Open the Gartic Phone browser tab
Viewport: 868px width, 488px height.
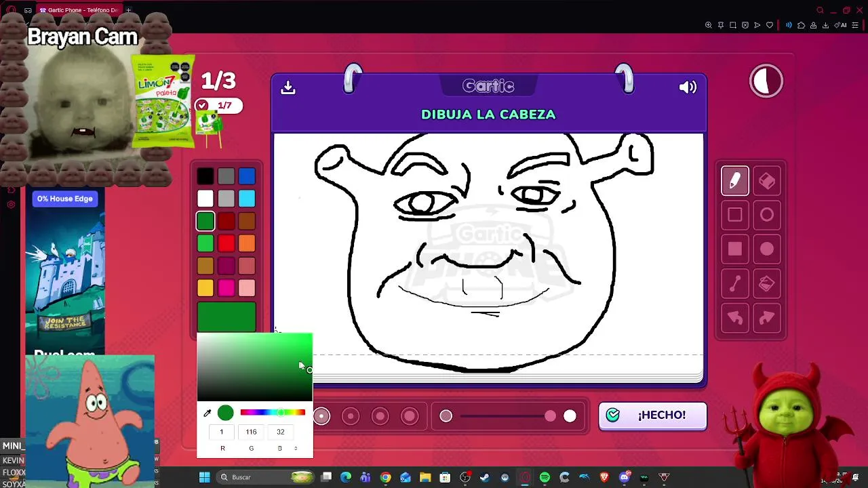coord(79,10)
